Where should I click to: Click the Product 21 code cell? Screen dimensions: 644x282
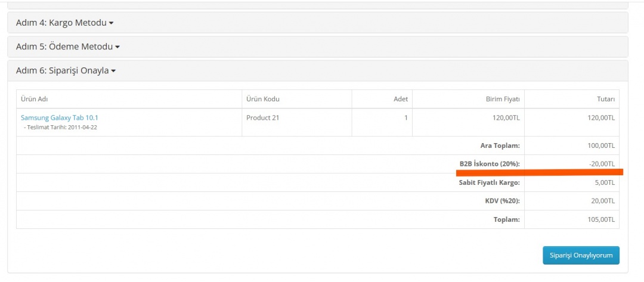(262, 118)
